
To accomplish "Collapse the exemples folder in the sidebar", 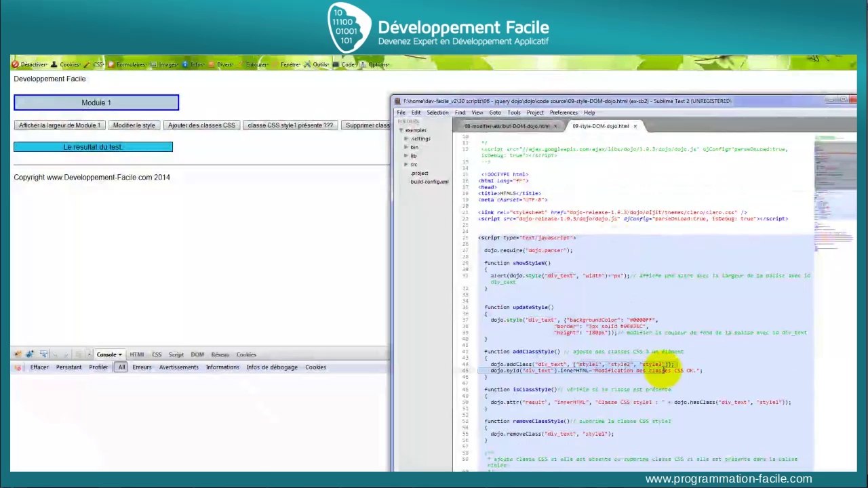I will click(x=401, y=130).
